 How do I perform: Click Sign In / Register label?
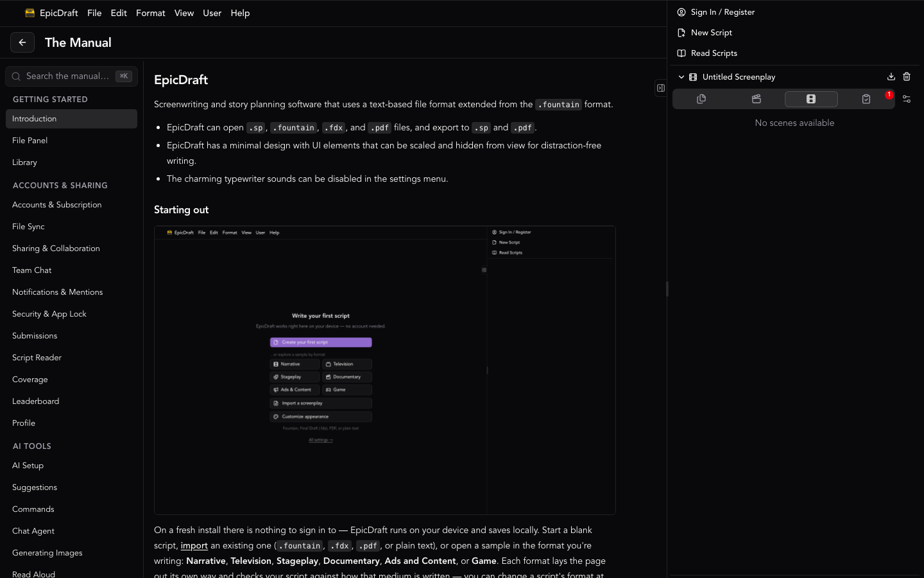click(723, 12)
